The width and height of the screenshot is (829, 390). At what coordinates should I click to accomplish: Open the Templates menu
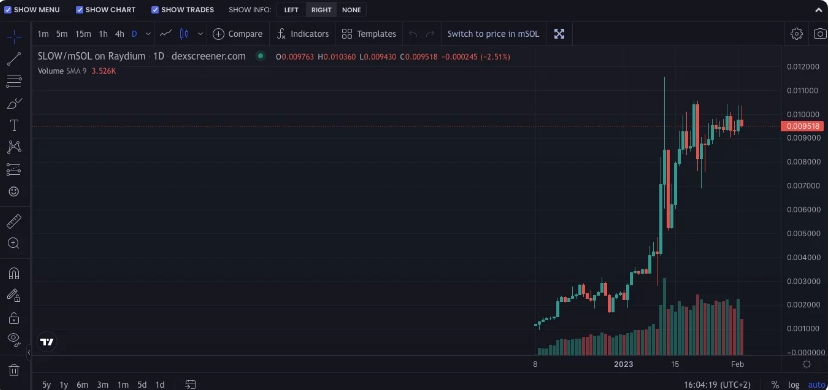(x=369, y=34)
